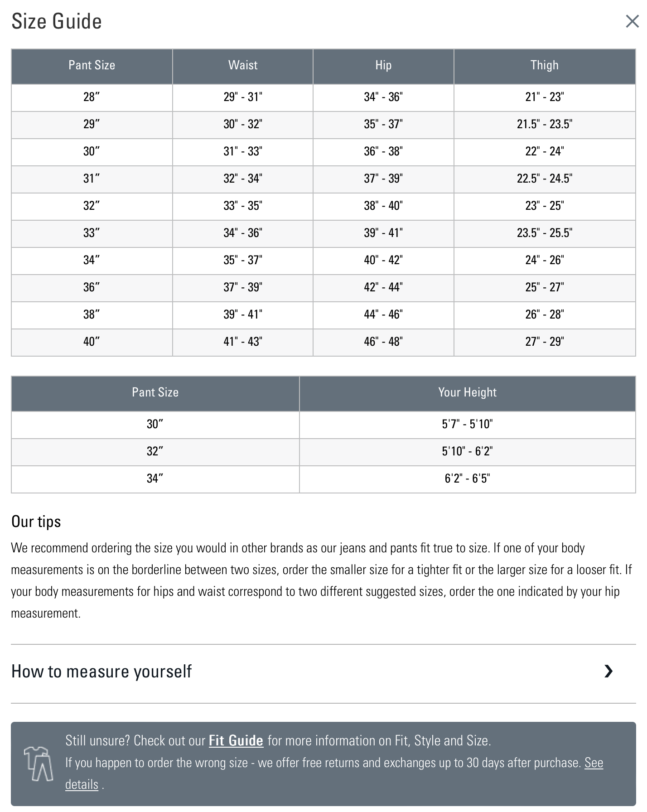Select the 36″ pant size cell
Image resolution: width=647 pixels, height=812 pixels.
pyautogui.click(x=92, y=287)
